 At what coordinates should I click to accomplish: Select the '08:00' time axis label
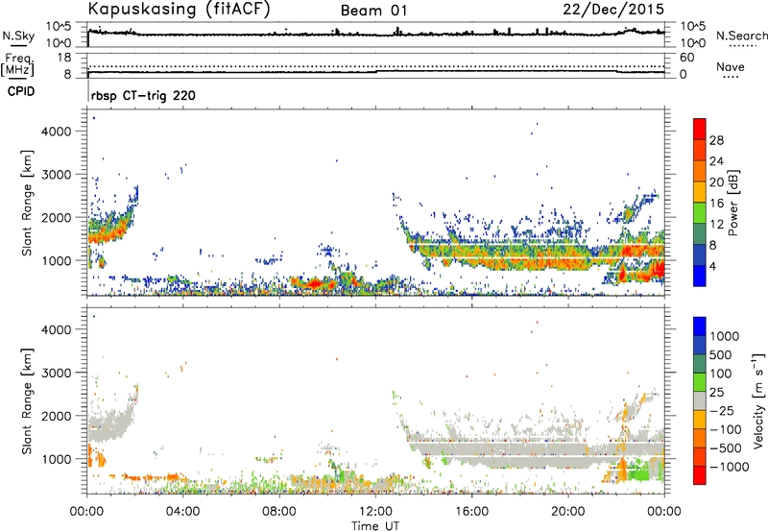279,512
